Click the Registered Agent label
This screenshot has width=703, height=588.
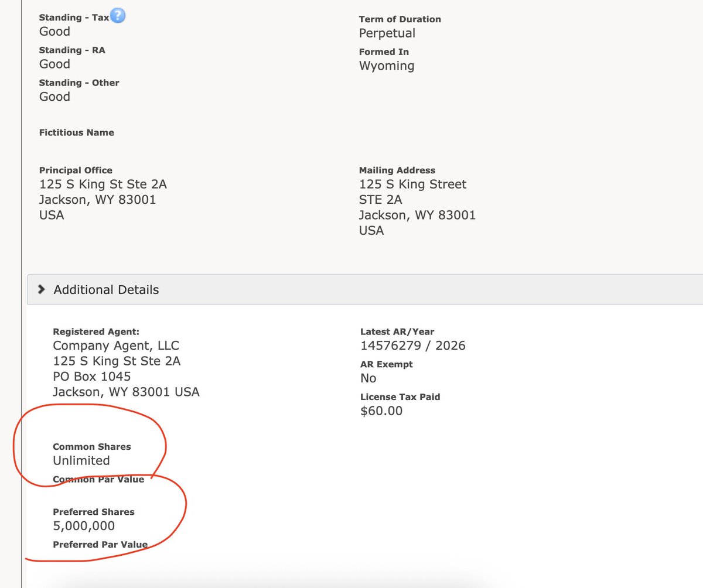pos(96,332)
